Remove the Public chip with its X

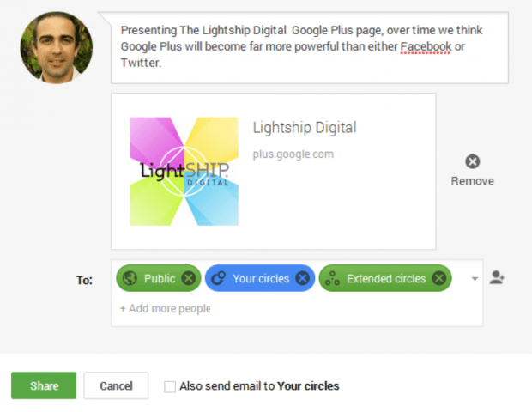click(190, 278)
